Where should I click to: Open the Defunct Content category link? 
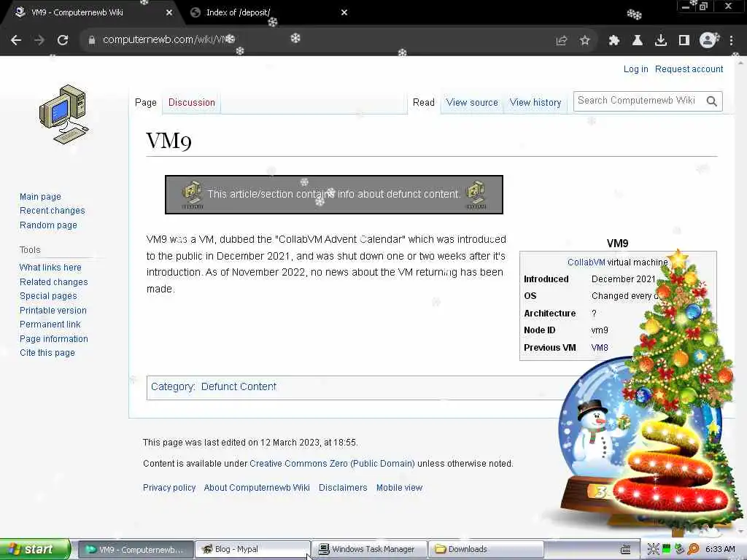click(x=239, y=386)
